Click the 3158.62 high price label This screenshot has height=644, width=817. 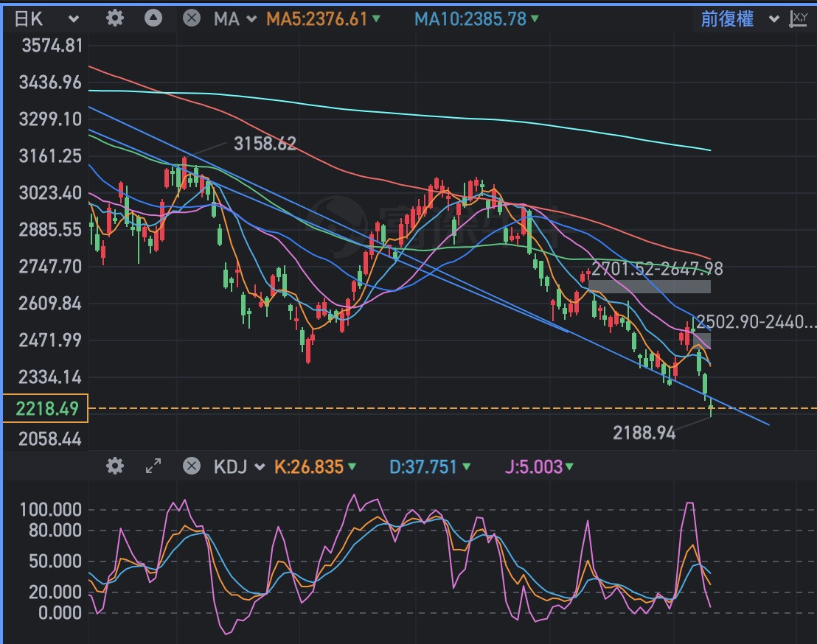coord(265,144)
